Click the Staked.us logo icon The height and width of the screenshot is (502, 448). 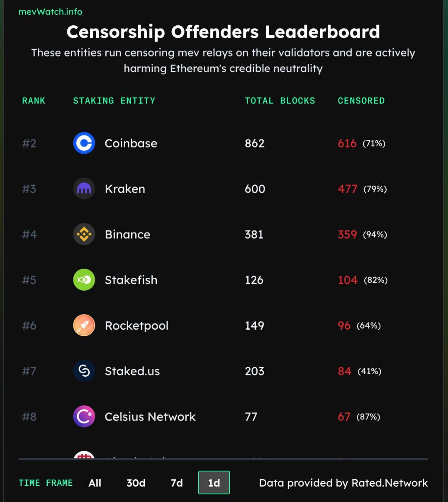pos(84,371)
